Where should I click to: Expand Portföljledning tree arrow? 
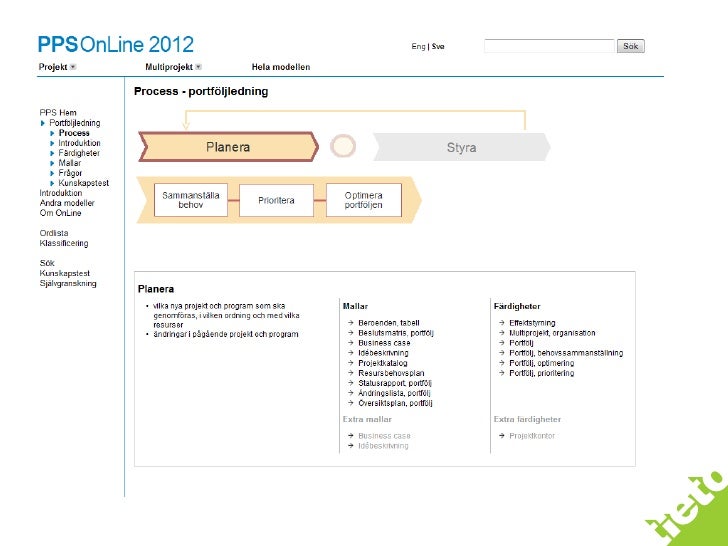(43, 123)
